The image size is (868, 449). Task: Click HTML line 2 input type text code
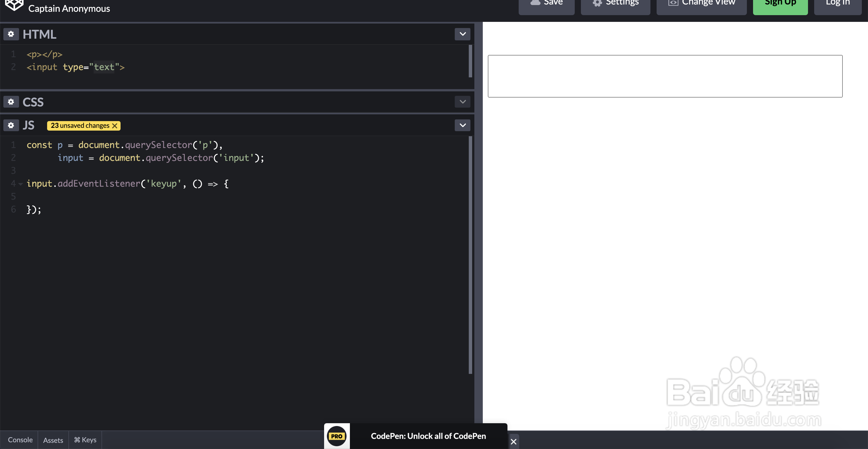[75, 67]
